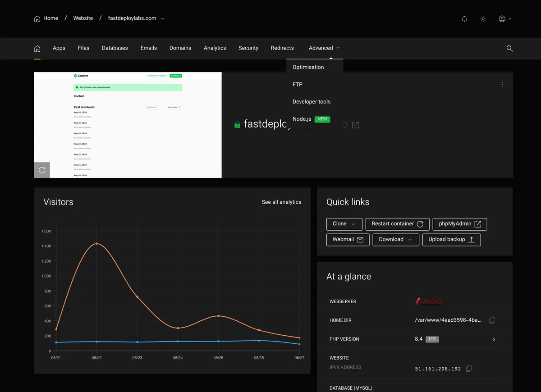
Task: Open the Download dropdown button
Action: click(x=396, y=240)
